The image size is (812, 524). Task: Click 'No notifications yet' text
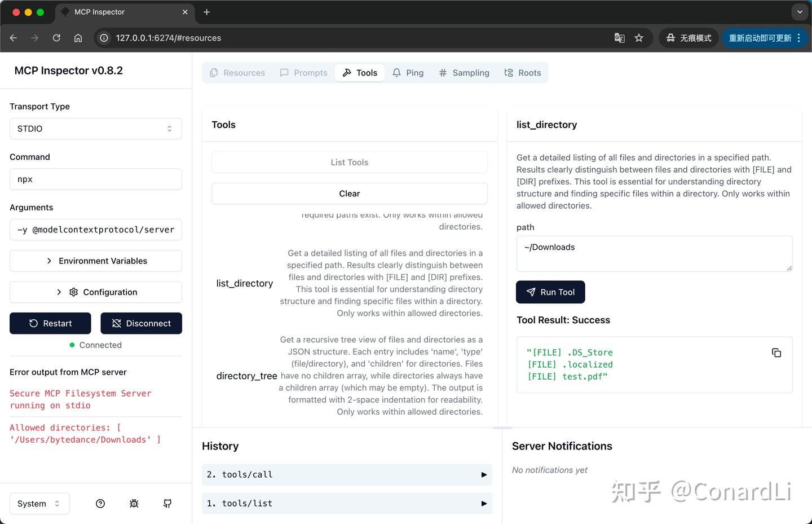(x=550, y=470)
